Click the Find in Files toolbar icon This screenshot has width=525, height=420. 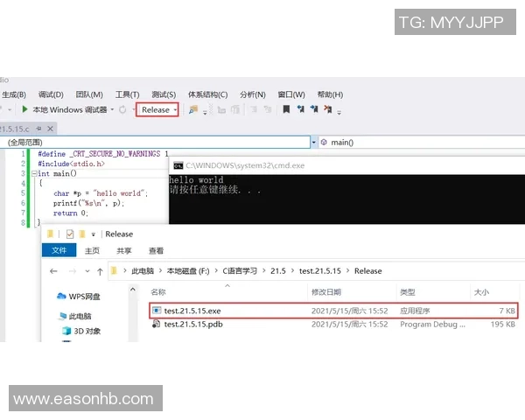coord(193,109)
